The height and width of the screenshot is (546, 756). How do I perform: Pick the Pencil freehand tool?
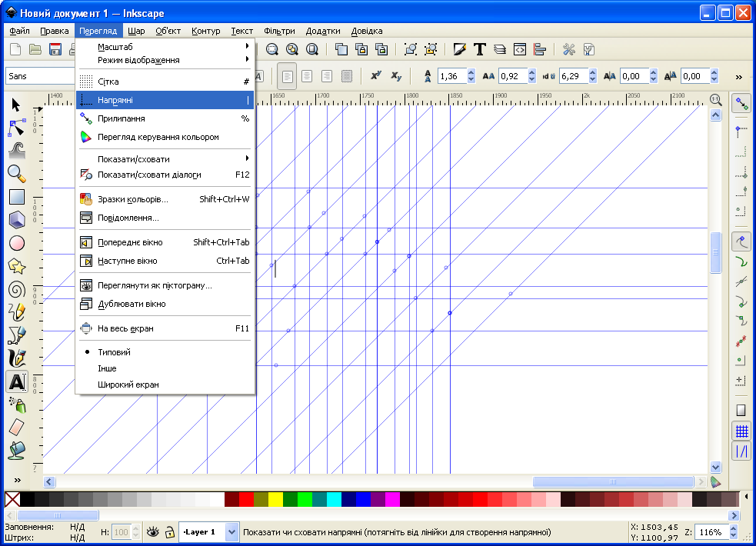point(16,312)
